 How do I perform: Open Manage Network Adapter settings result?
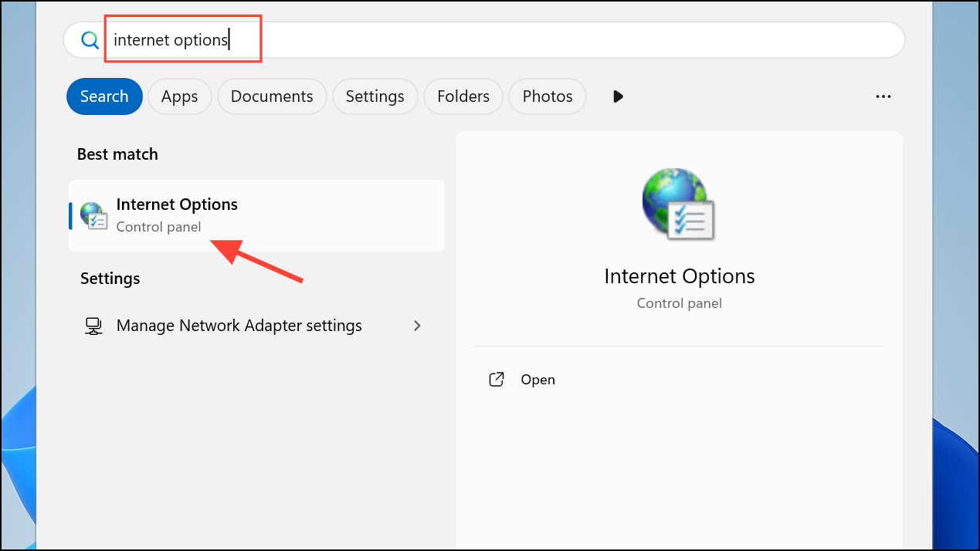pos(256,326)
